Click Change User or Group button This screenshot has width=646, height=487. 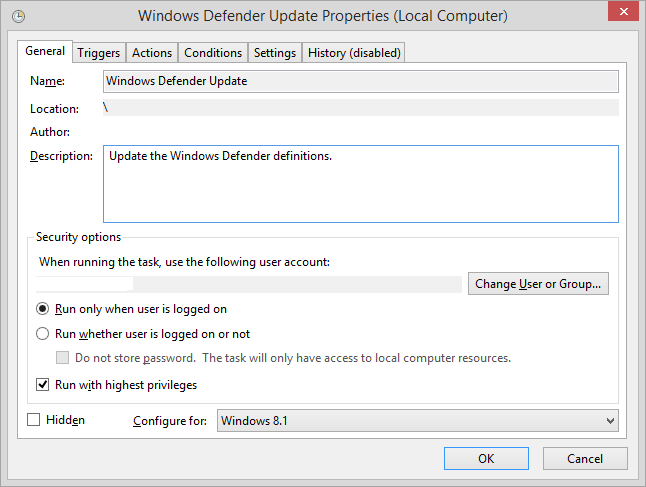pyautogui.click(x=538, y=283)
